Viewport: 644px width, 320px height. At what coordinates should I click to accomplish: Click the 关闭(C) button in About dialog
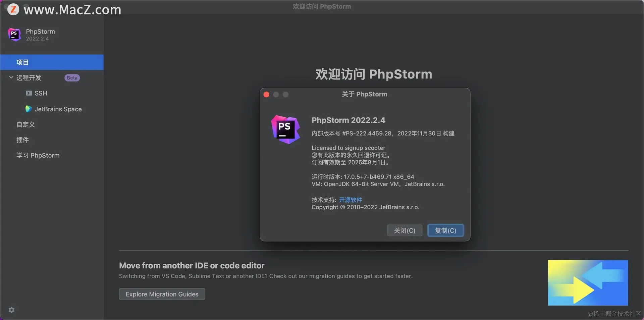tap(405, 230)
